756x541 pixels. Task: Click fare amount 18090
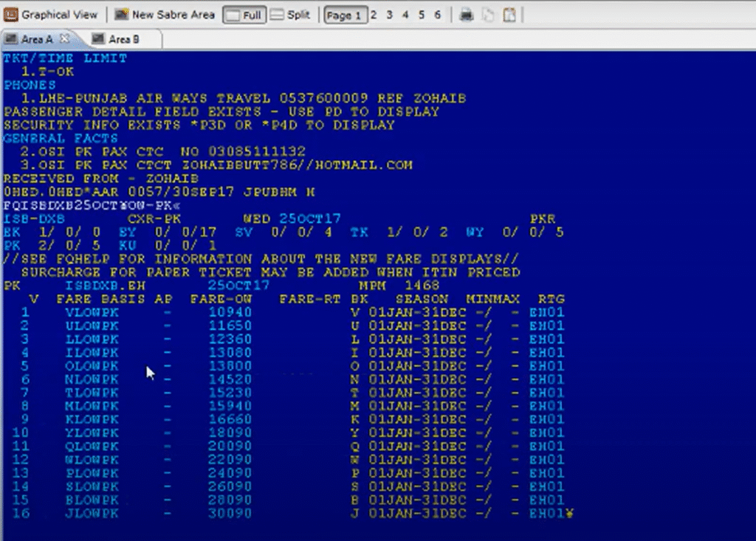[x=230, y=433]
